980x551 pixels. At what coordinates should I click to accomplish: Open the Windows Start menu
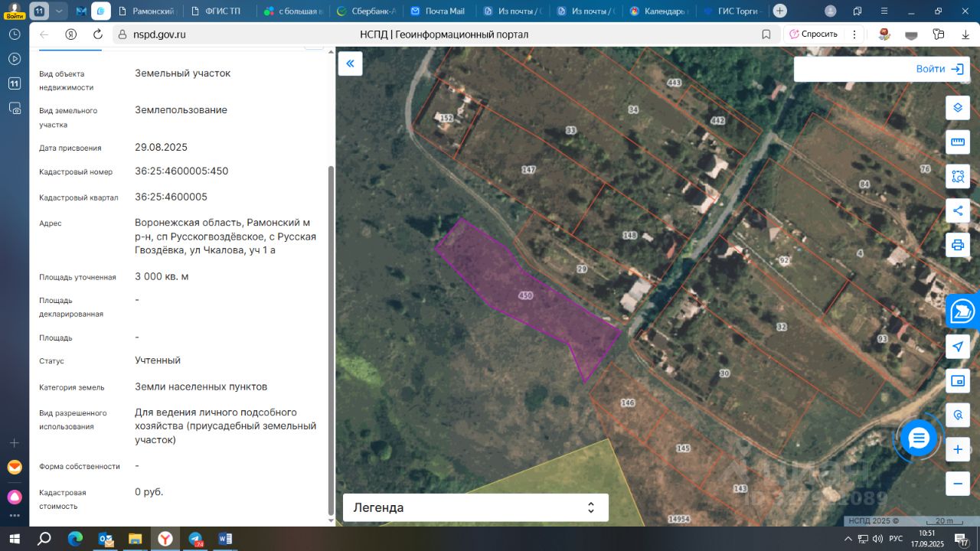pyautogui.click(x=15, y=539)
